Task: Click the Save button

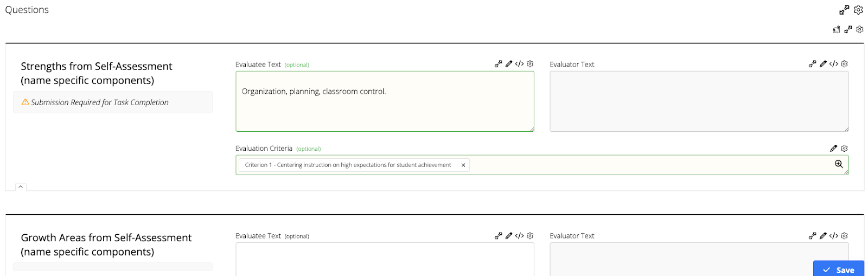Action: pos(838,269)
